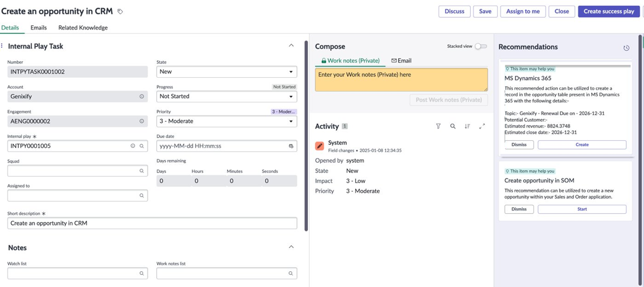
Task: Click the Activity count badge
Action: (x=345, y=126)
